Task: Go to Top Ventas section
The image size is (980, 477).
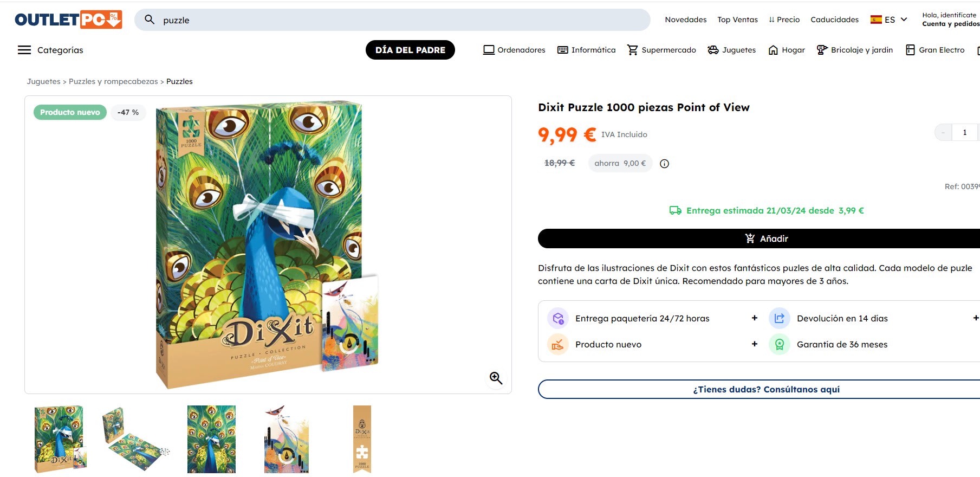Action: (x=737, y=20)
